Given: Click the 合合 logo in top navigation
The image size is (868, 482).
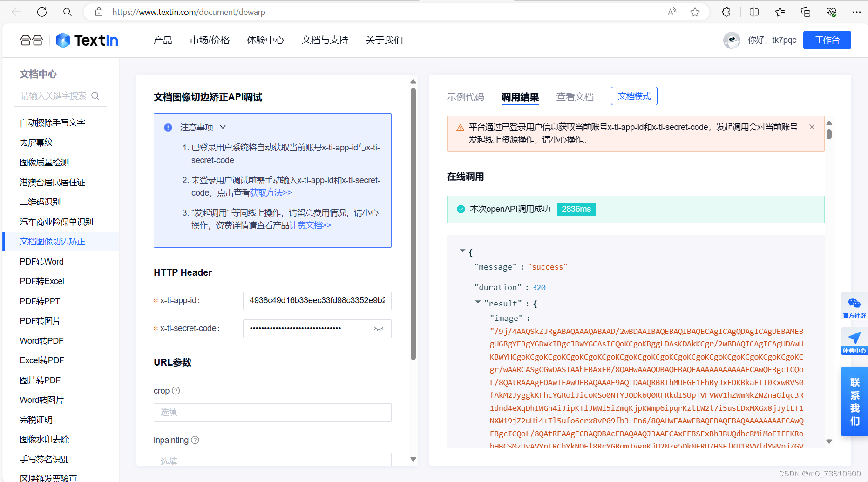Looking at the screenshot, I should (31, 40).
